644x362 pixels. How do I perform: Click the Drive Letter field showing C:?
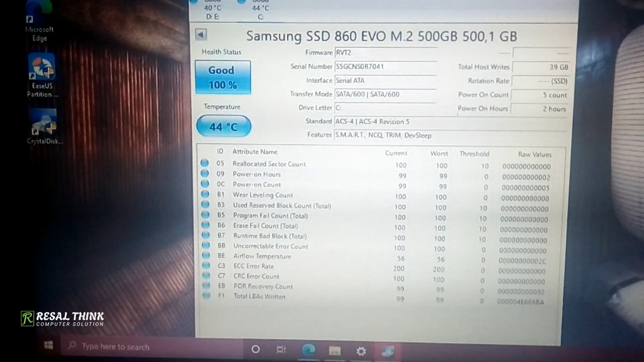click(x=385, y=108)
